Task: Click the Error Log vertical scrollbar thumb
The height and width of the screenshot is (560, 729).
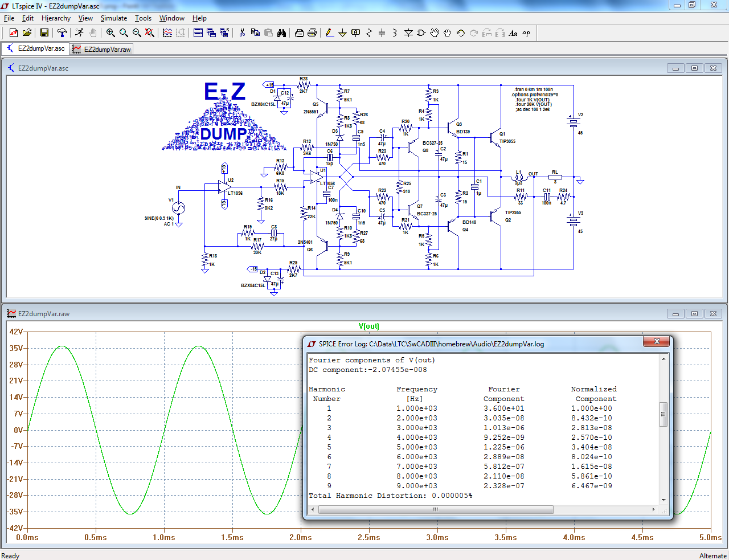Action: pyautogui.click(x=663, y=414)
